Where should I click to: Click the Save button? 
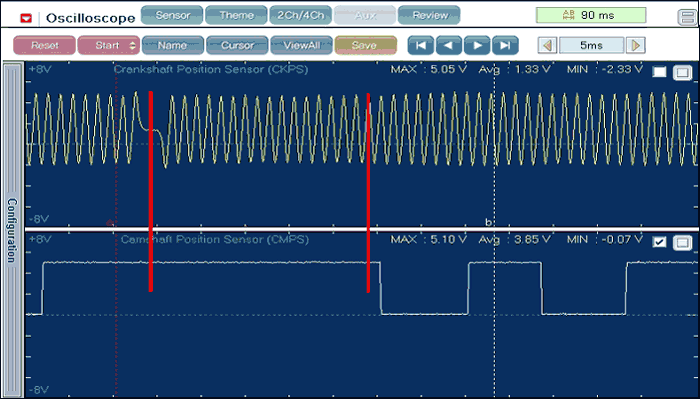coord(365,46)
